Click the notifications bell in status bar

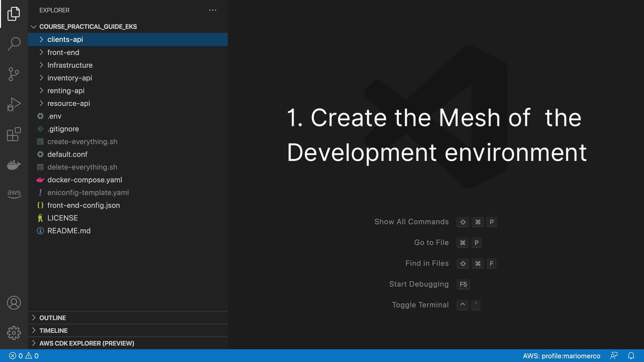631,356
